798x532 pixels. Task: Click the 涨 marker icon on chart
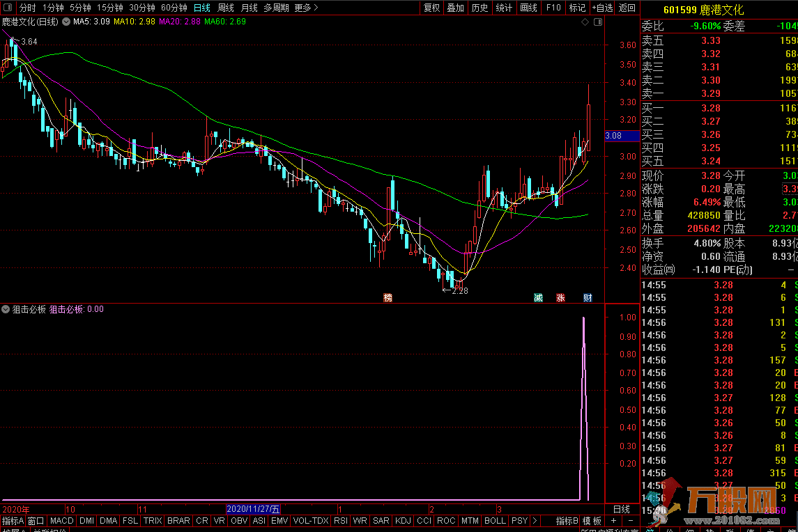[x=560, y=297]
